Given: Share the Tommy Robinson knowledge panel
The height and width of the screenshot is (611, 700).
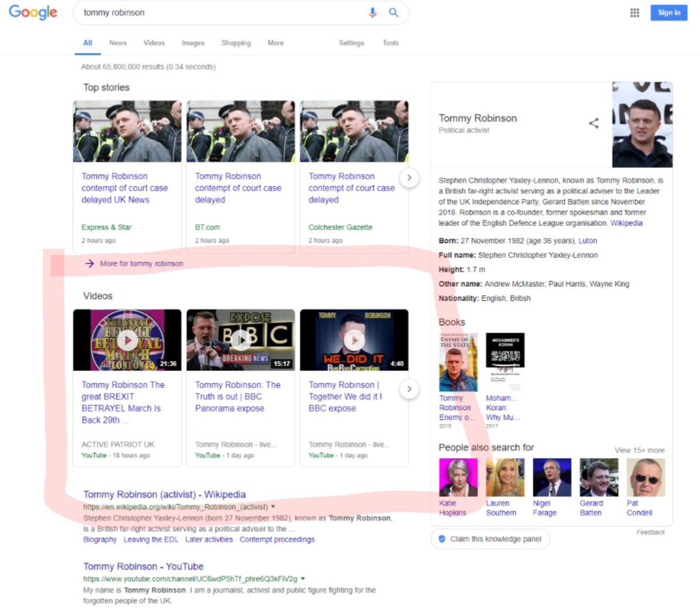Looking at the screenshot, I should [x=594, y=123].
